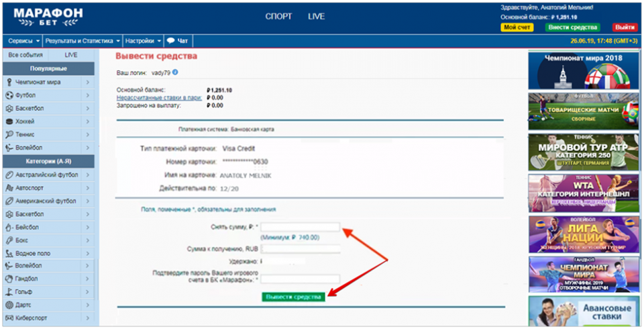Click the Минимум 740.00 hint text
The image size is (644, 329).
[x=290, y=237]
